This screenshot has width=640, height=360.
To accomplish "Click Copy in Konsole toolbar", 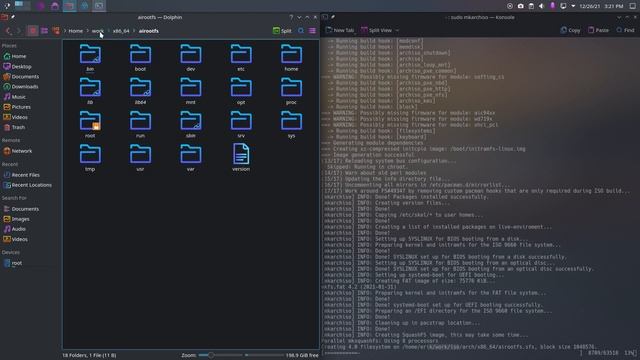I will pyautogui.click(x=570, y=30).
